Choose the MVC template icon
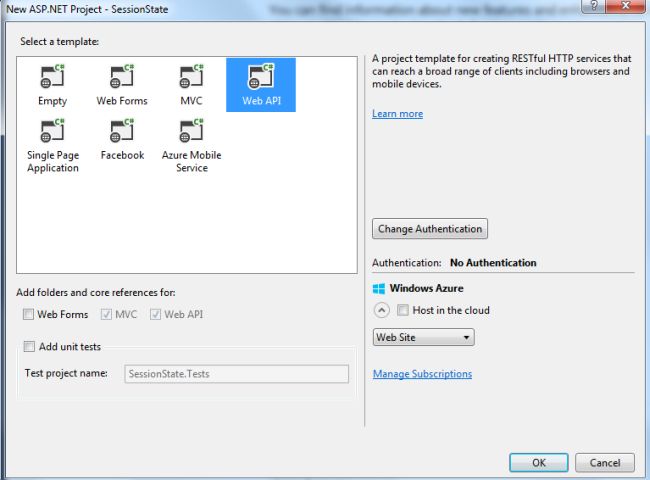The height and width of the screenshot is (480, 650). 191,76
